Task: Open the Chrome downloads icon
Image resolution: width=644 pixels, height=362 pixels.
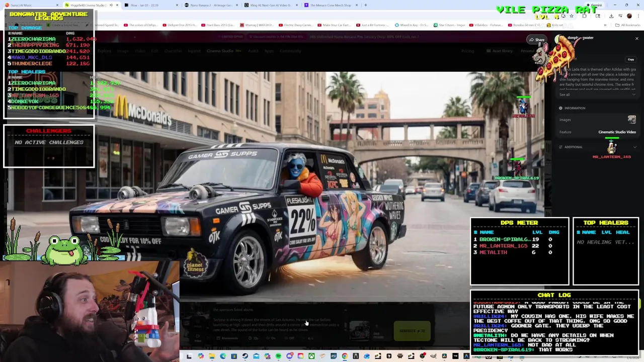Action: click(x=611, y=16)
